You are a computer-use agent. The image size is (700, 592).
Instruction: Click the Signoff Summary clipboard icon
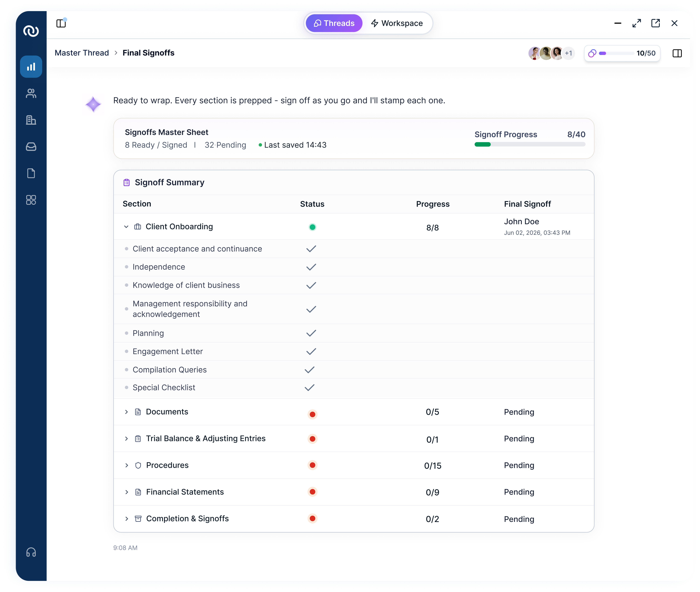126,182
